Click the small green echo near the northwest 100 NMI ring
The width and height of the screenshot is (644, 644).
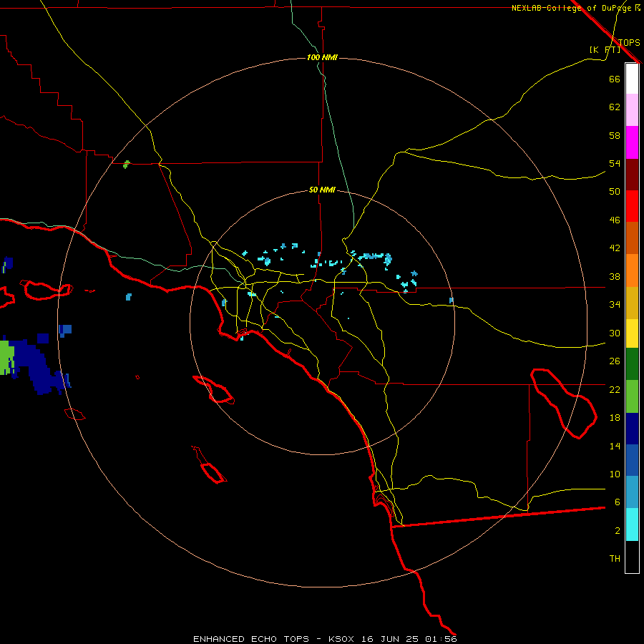pyautogui.click(x=126, y=165)
